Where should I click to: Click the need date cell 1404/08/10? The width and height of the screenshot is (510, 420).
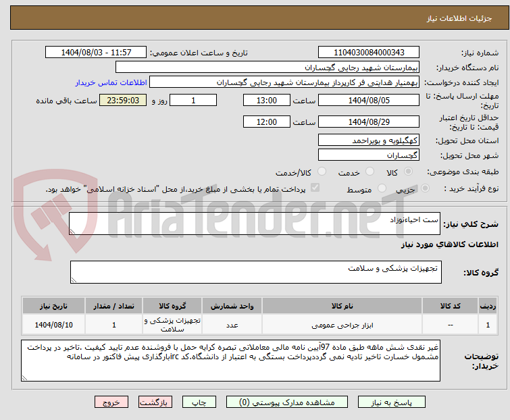(53, 325)
